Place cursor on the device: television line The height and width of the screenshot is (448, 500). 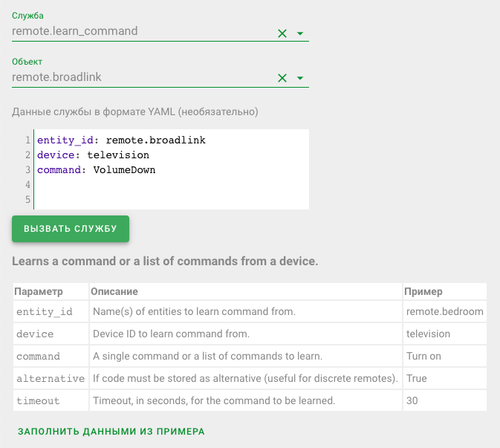pyautogui.click(x=93, y=155)
